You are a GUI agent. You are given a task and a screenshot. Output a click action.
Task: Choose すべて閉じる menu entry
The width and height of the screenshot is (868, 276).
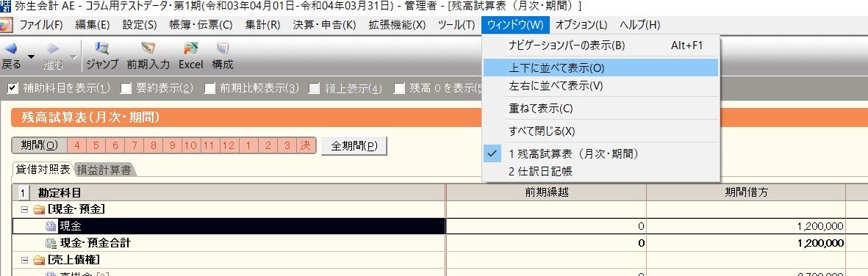coord(600,131)
